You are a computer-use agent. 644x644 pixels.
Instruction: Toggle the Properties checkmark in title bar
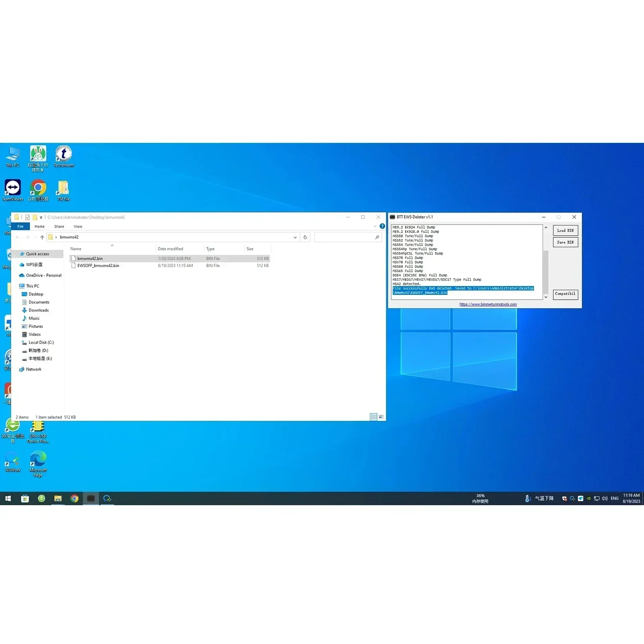pyautogui.click(x=27, y=217)
